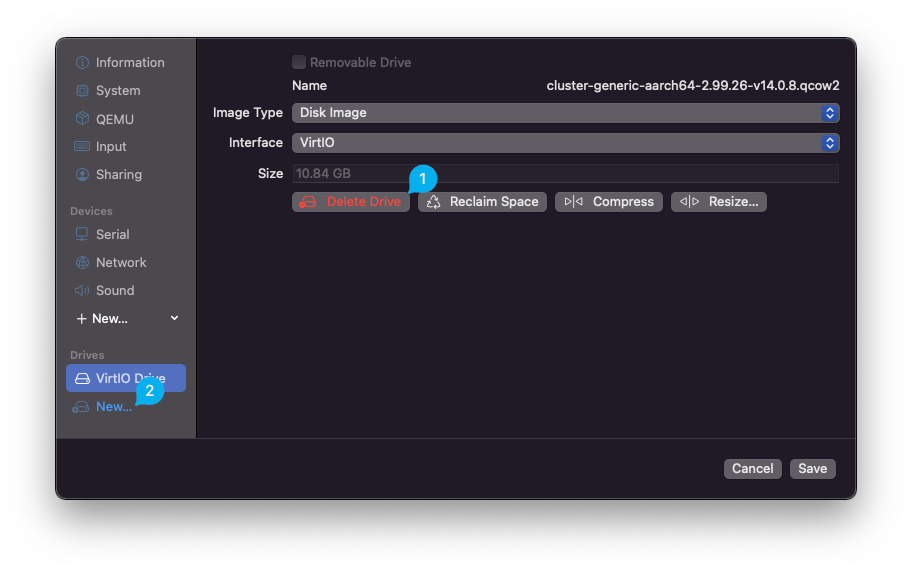Click the red drive icon on Delete Drive
Viewport: 912px width, 573px height.
coord(308,202)
